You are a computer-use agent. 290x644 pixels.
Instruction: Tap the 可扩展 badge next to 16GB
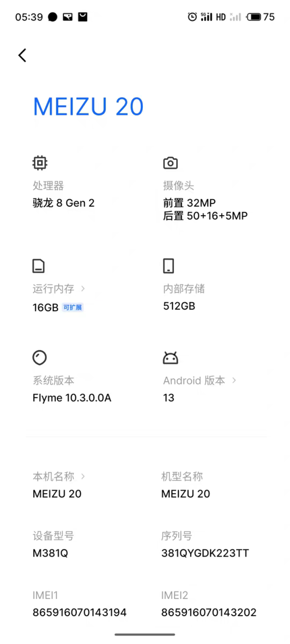click(x=73, y=307)
